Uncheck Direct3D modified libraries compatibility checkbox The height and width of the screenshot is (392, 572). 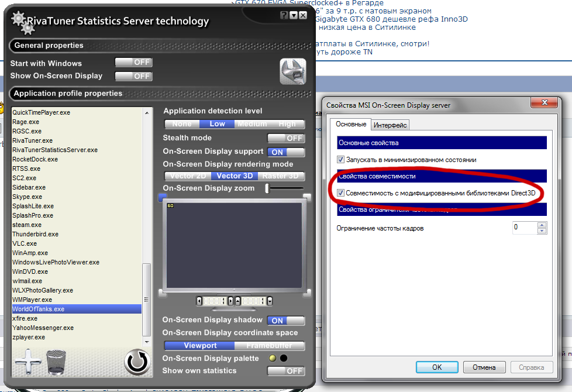click(341, 192)
